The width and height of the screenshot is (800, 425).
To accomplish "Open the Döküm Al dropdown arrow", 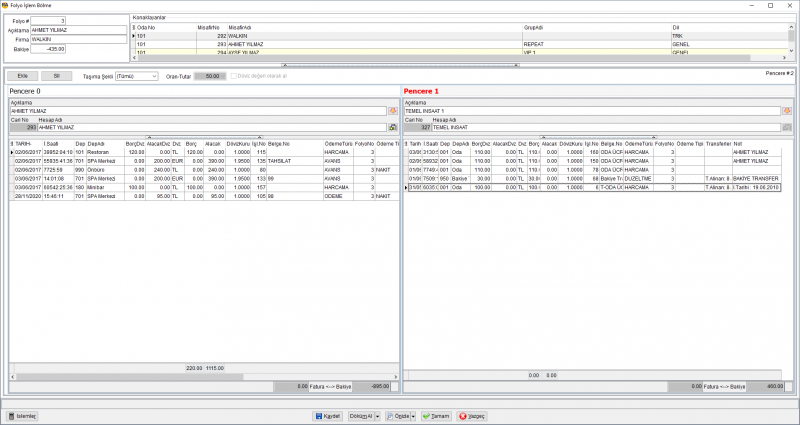I will (x=378, y=416).
